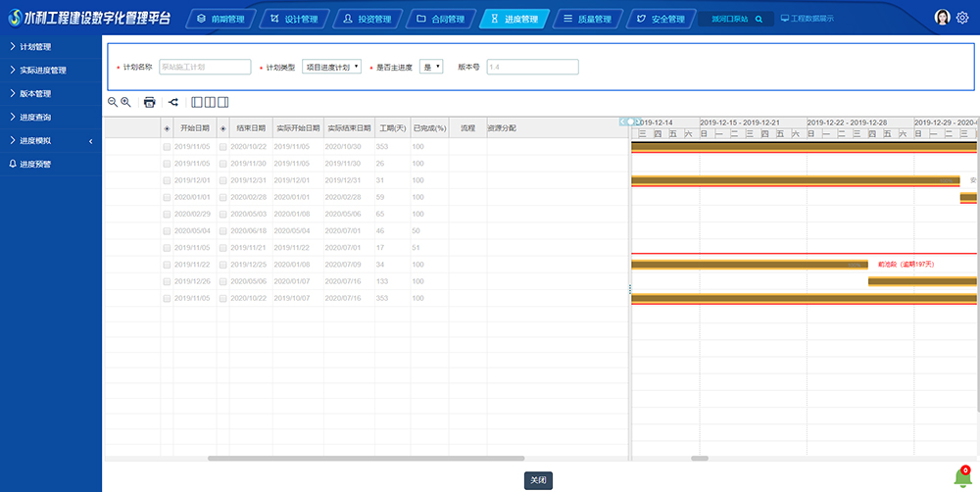The image size is (980, 492).
Task: Zoom in the Gantt chart
Action: [125, 102]
